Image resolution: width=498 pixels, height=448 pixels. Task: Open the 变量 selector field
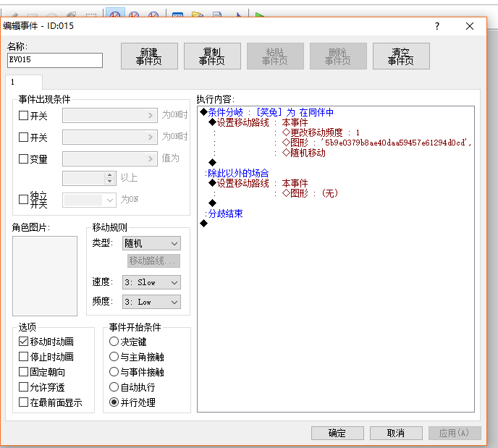point(110,159)
